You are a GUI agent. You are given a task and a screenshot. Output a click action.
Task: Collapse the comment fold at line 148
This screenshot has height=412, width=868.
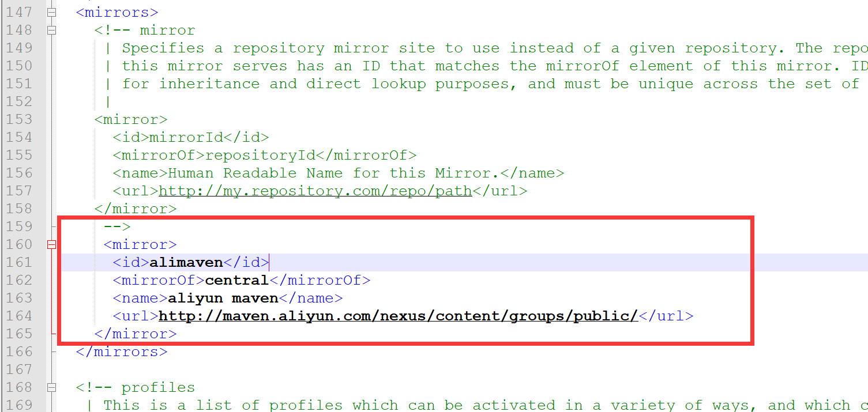coord(51,30)
